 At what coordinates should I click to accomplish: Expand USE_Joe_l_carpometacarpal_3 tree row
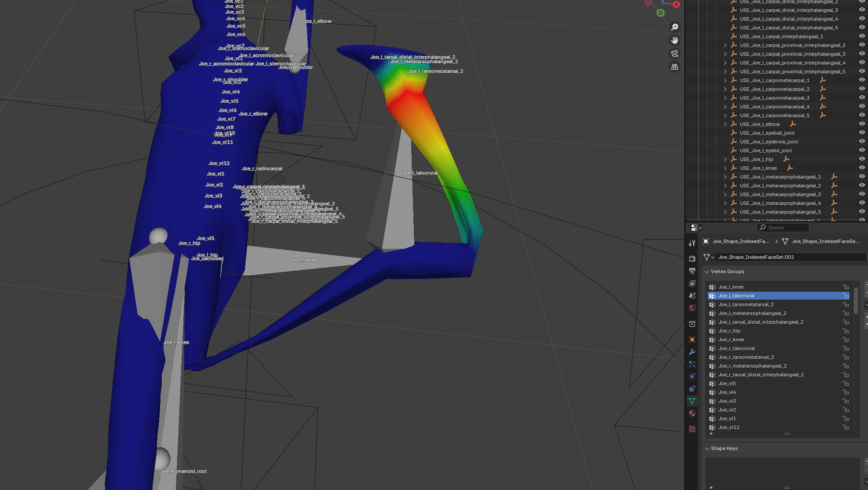tap(725, 98)
